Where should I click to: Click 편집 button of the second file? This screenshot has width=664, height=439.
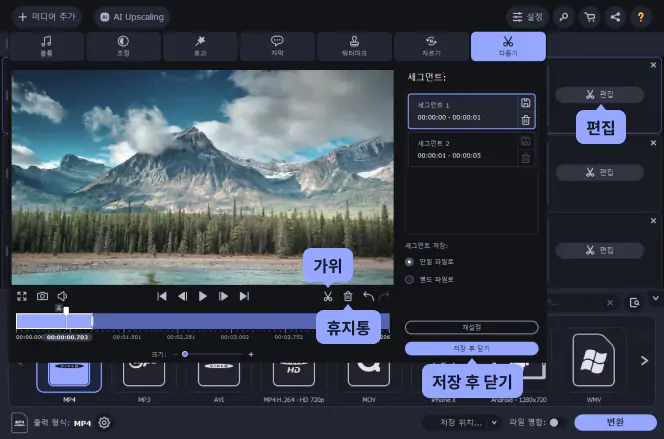[x=600, y=172]
